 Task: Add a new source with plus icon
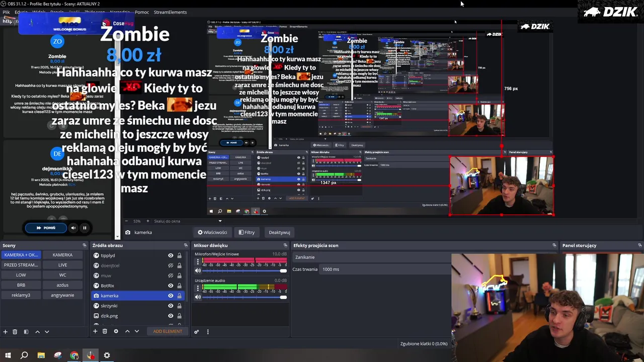coord(95,331)
